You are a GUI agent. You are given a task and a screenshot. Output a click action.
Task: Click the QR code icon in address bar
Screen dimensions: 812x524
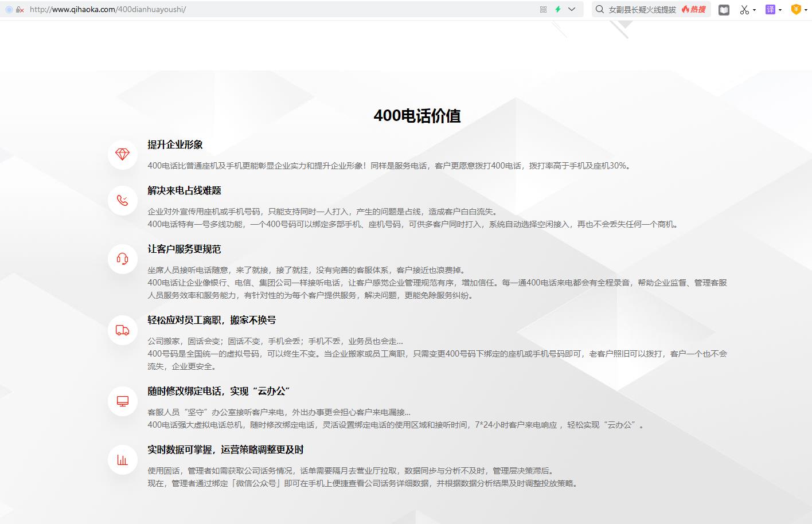click(543, 9)
